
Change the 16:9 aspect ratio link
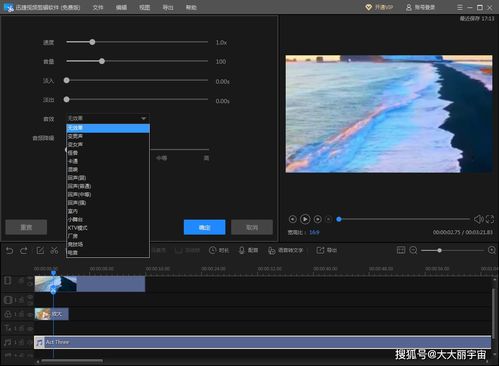point(314,232)
